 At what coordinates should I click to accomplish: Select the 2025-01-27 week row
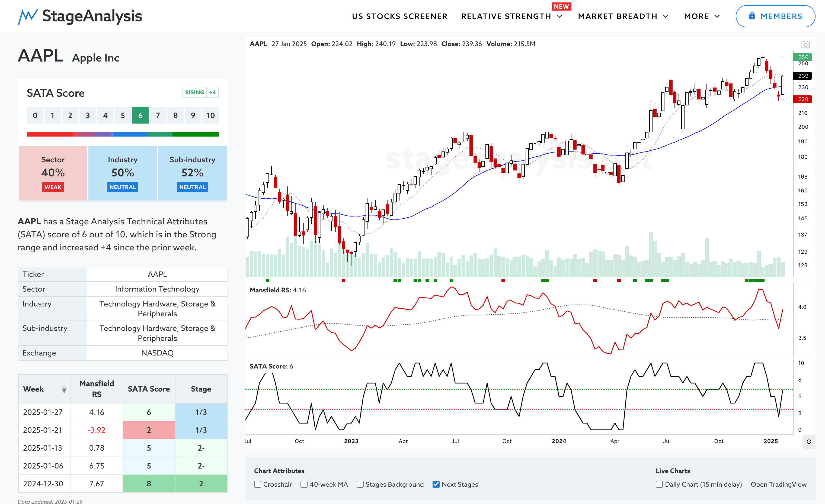[123, 412]
